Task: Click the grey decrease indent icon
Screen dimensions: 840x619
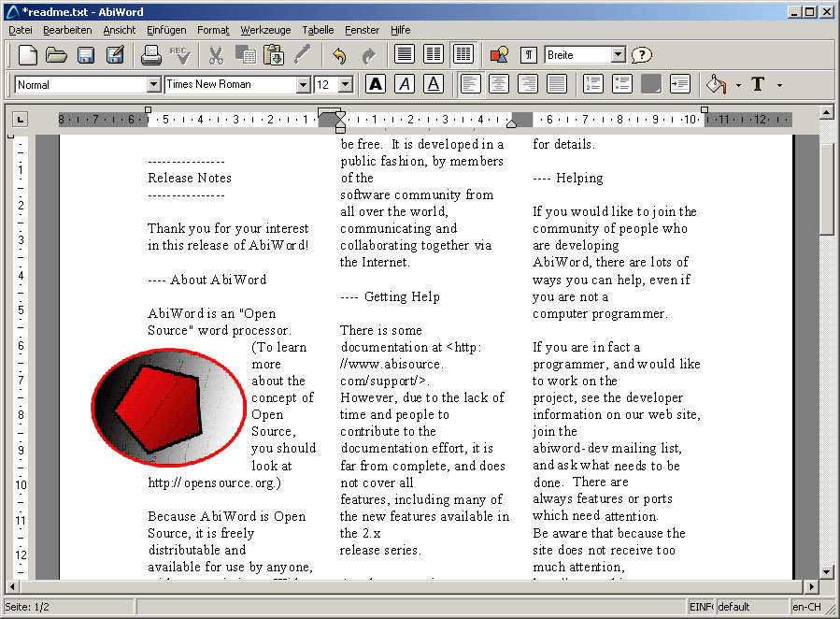Action: pyautogui.click(x=651, y=84)
